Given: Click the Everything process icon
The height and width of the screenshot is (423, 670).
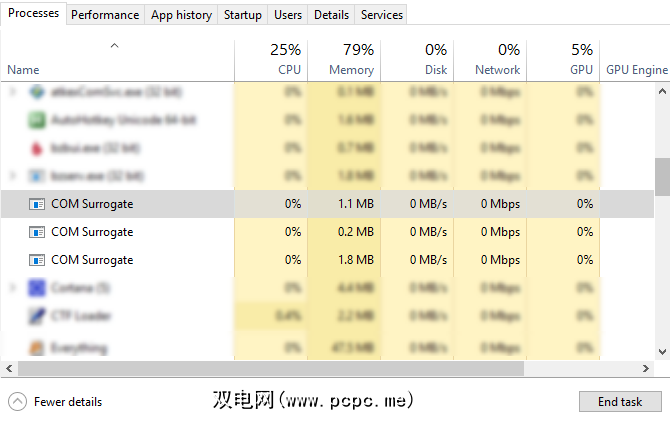Looking at the screenshot, I should [37, 348].
